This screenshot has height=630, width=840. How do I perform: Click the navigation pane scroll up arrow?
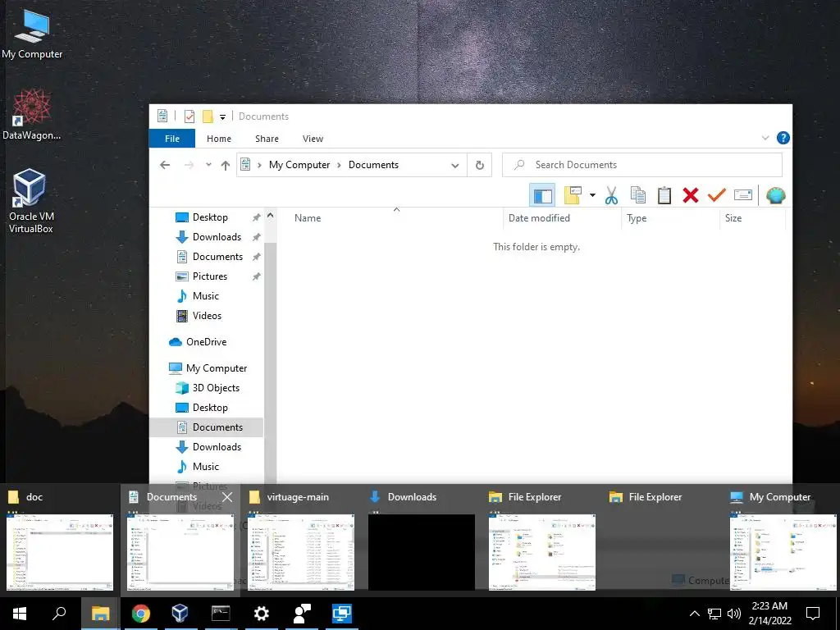270,216
